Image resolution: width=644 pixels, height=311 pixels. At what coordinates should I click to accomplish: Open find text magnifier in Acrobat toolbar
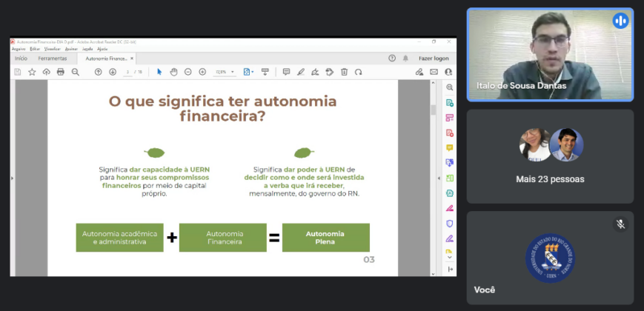75,72
